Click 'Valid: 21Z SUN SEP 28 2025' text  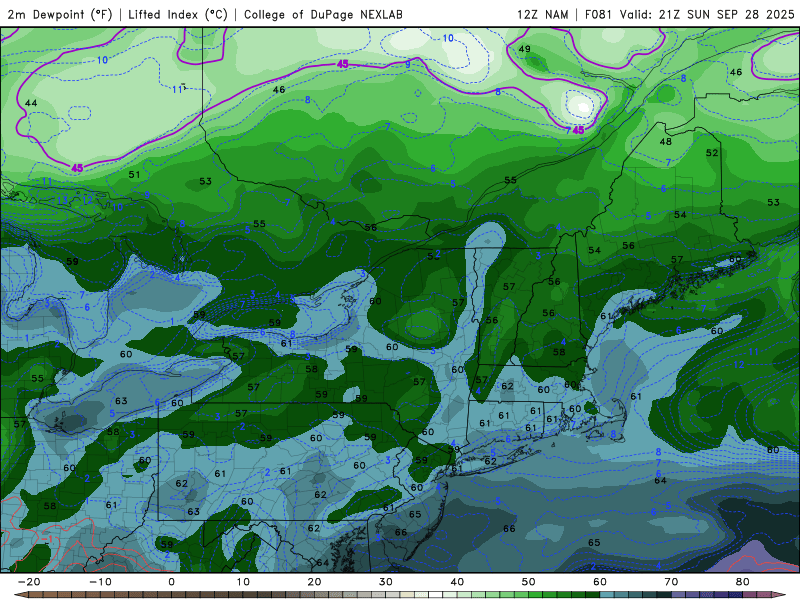pos(707,14)
